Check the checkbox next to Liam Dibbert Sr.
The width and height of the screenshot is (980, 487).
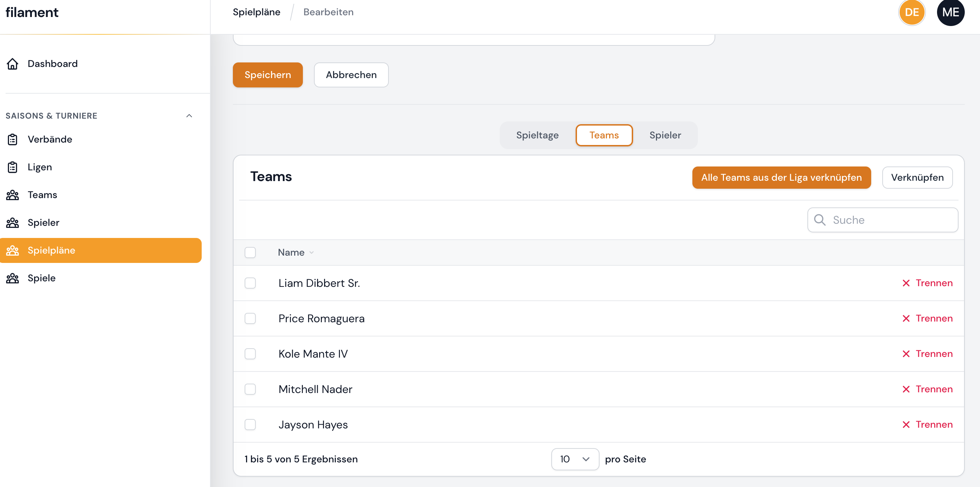pyautogui.click(x=250, y=283)
